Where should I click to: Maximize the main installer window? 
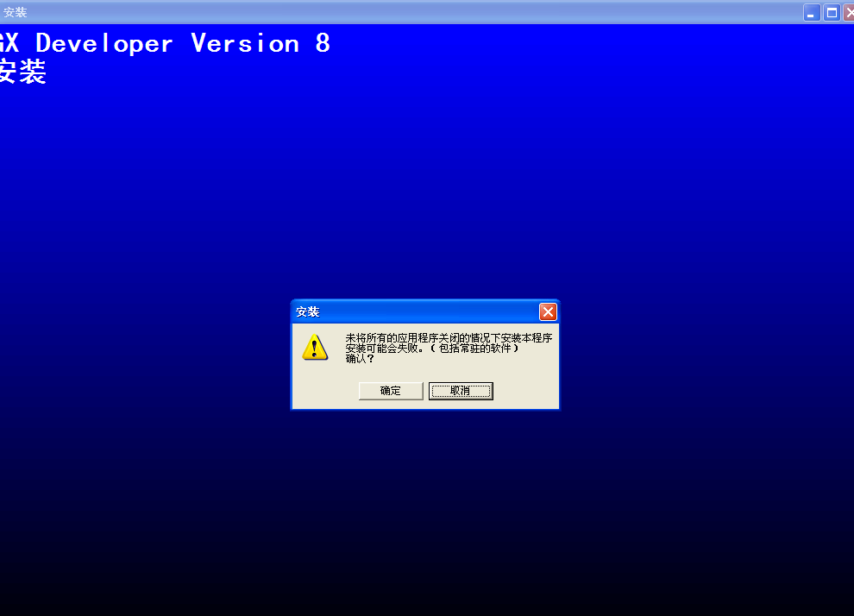[x=832, y=12]
